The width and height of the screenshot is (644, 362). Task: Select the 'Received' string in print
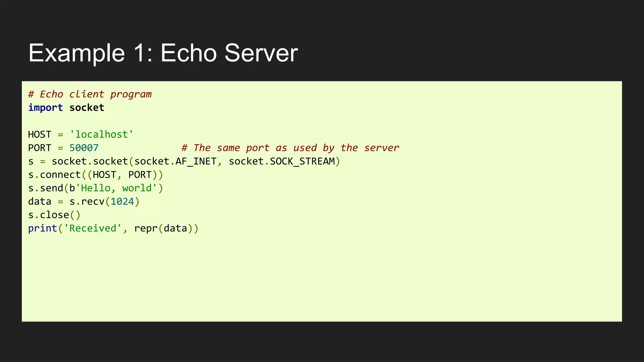[x=93, y=228]
